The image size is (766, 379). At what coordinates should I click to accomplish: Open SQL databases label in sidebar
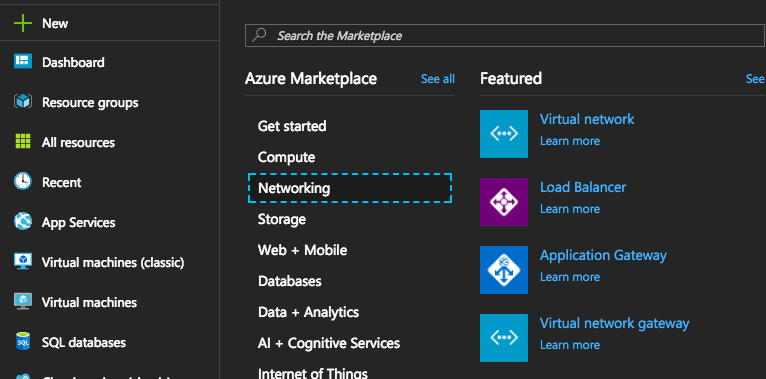click(x=84, y=342)
